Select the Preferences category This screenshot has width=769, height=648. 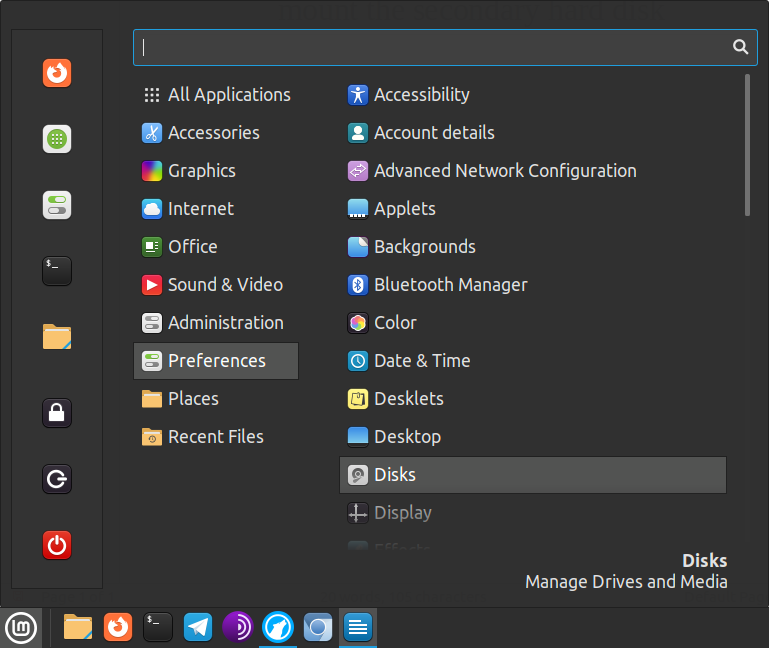pyautogui.click(x=216, y=361)
